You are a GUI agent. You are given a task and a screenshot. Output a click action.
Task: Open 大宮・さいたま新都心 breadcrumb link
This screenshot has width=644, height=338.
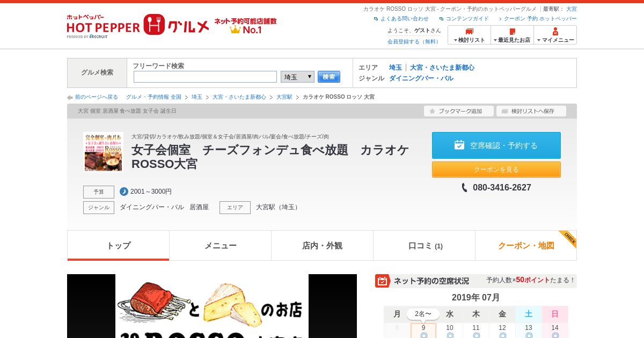pyautogui.click(x=239, y=97)
